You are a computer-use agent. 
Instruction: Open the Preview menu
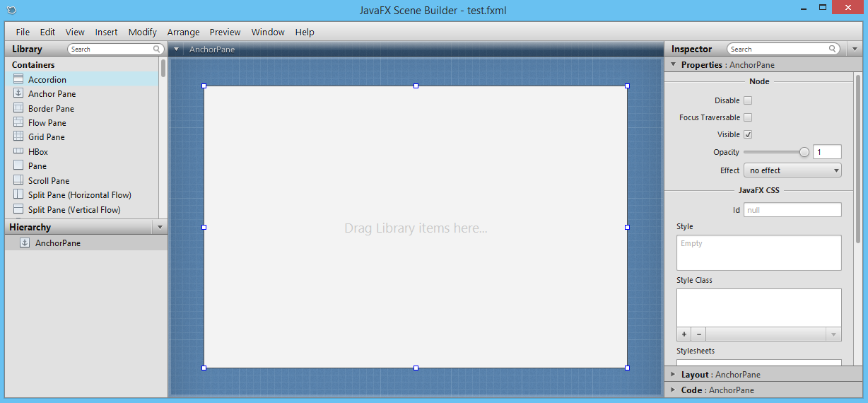click(x=225, y=32)
